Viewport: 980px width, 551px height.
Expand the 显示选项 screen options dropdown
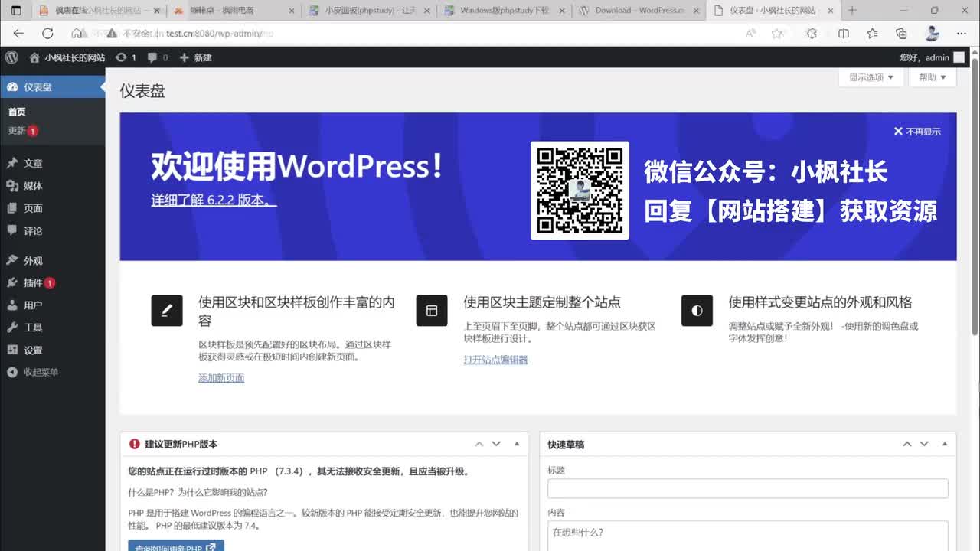871,77
